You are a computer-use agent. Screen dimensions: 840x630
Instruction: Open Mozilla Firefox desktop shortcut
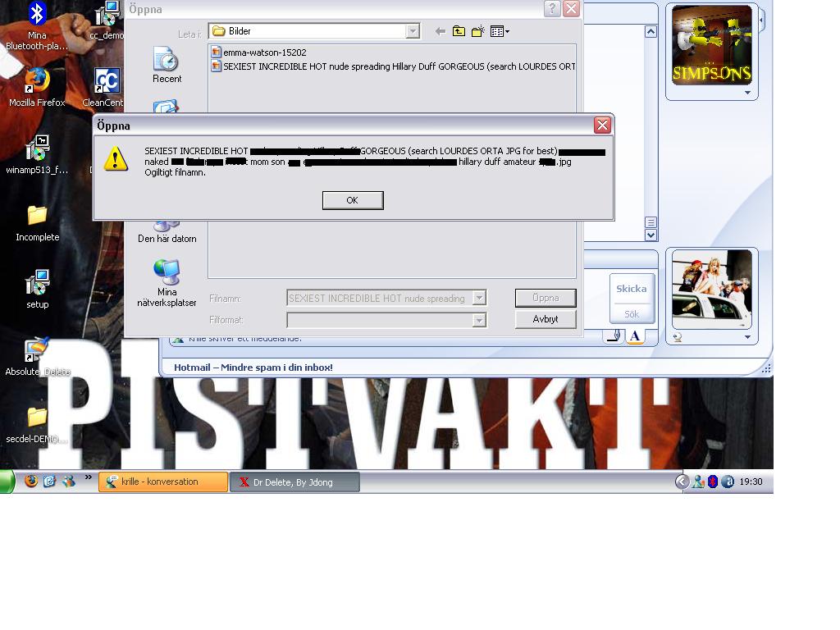(37, 87)
